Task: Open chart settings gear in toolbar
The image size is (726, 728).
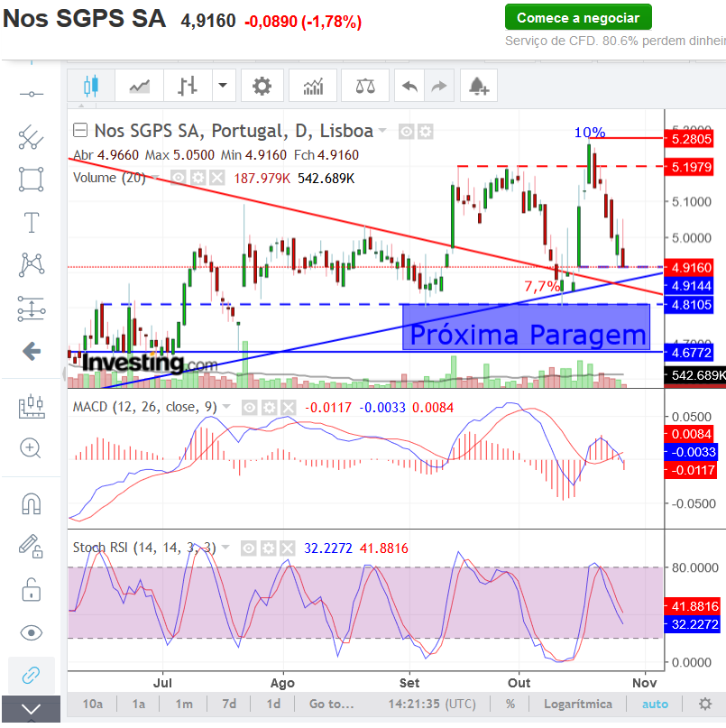Action: click(x=262, y=86)
